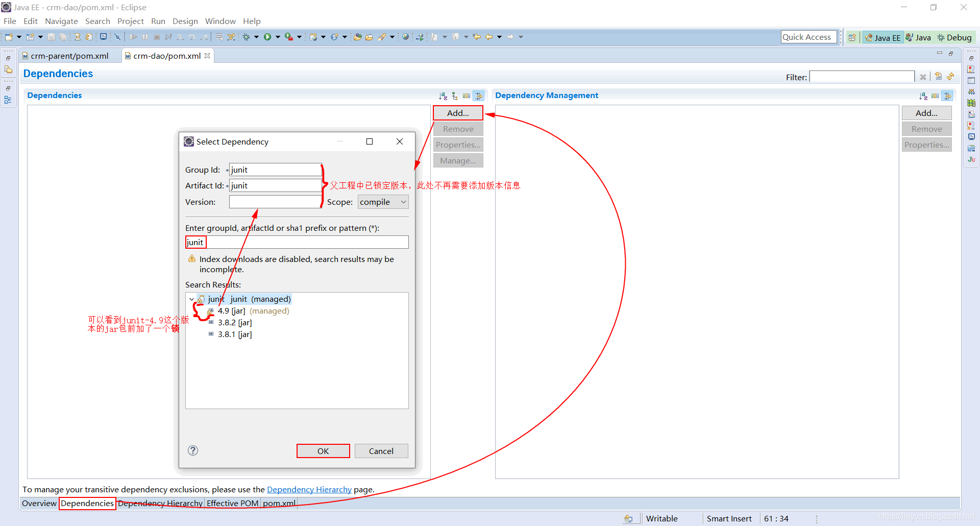Click the Skip All Breakpoints toolbar icon
Viewport: 980px width, 526px height.
tap(117, 37)
